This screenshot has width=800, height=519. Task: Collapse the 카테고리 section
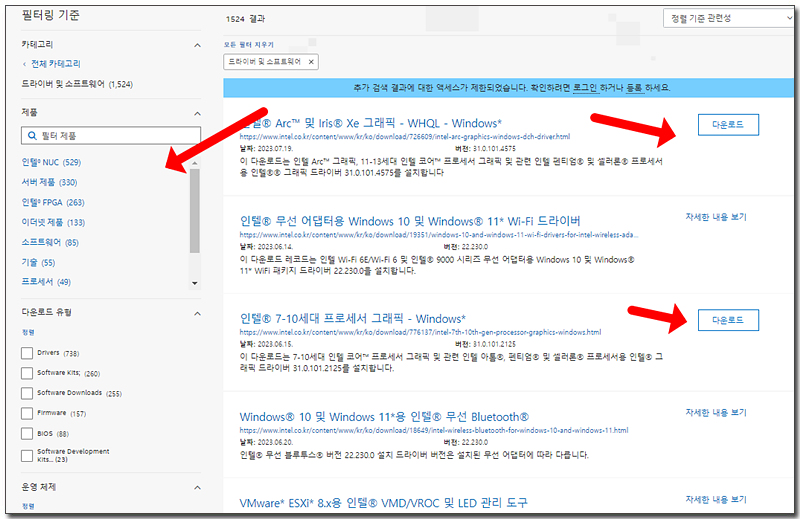[197, 45]
